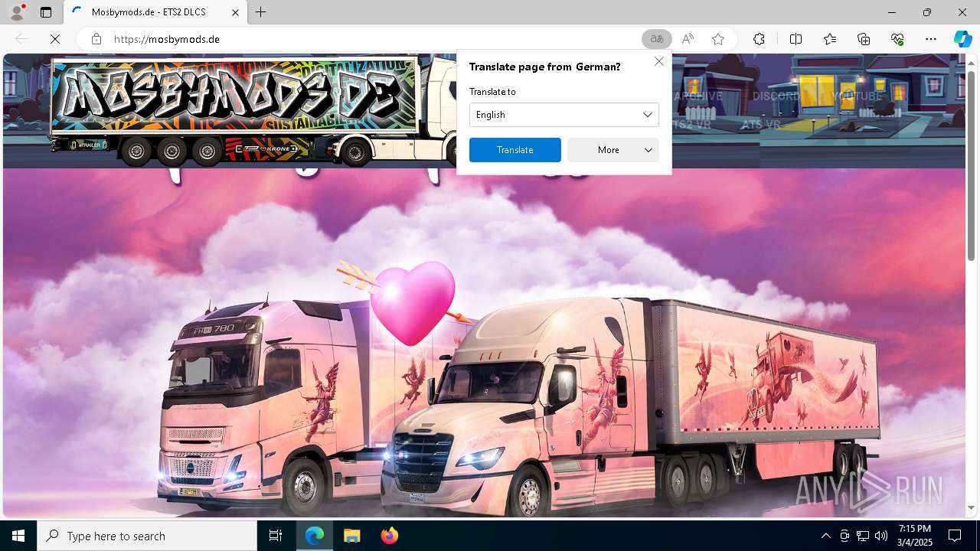Click the Meet Now tray icon
980x551 pixels.
pos(844,536)
